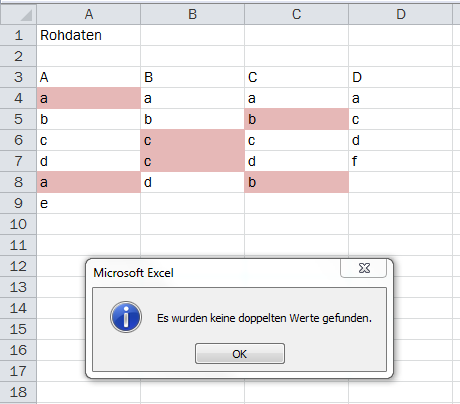The height and width of the screenshot is (404, 460).
Task: Select row 10 header
Action: [18, 224]
